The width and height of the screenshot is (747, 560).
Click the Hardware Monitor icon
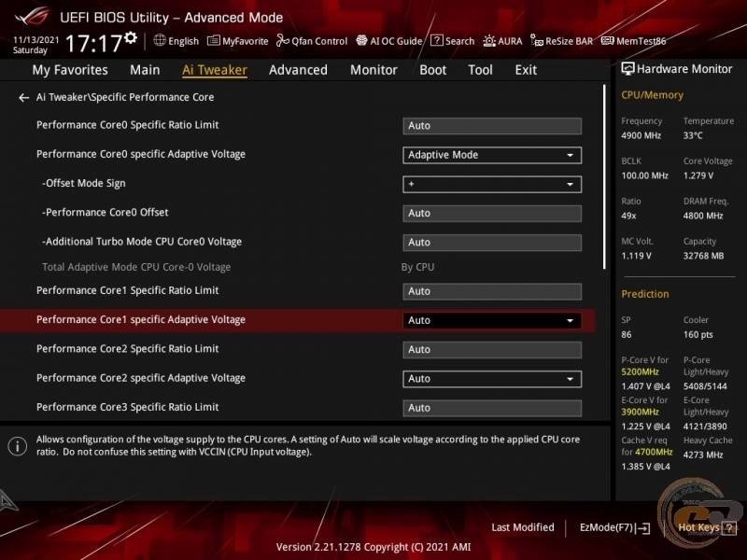pyautogui.click(x=627, y=69)
